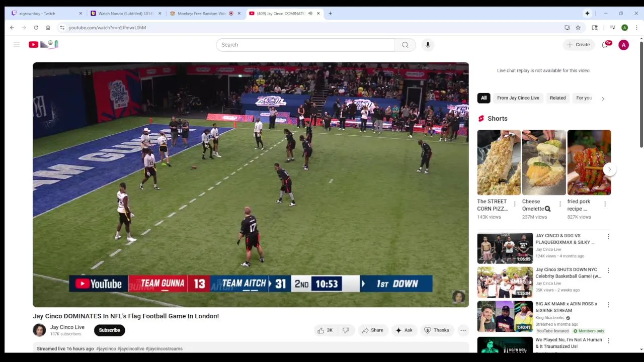Screen dimensions: 644x362
Task: Reload the current page
Action: pos(36,28)
